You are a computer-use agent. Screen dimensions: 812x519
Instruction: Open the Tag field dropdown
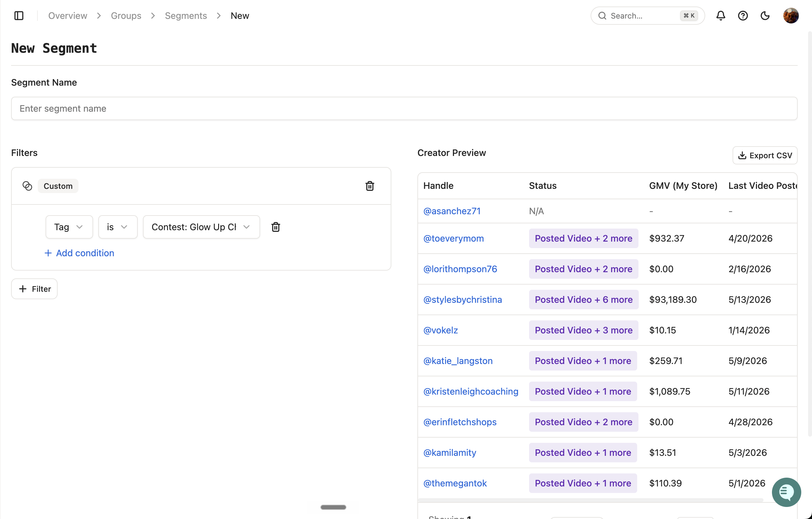pyautogui.click(x=69, y=227)
